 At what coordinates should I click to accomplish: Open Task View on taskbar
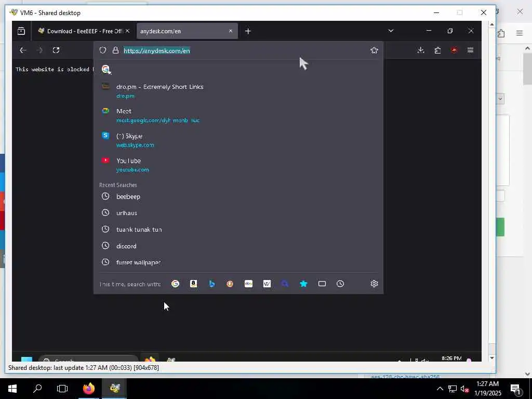click(62, 389)
